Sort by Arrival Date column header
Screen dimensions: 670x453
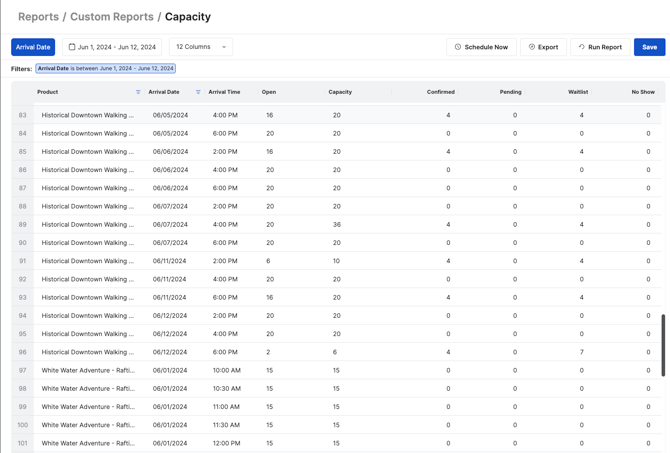(164, 92)
